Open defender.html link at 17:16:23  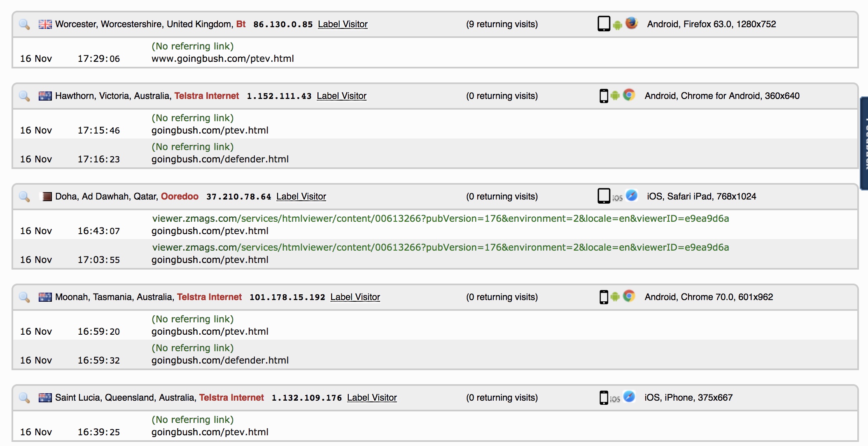coord(220,159)
